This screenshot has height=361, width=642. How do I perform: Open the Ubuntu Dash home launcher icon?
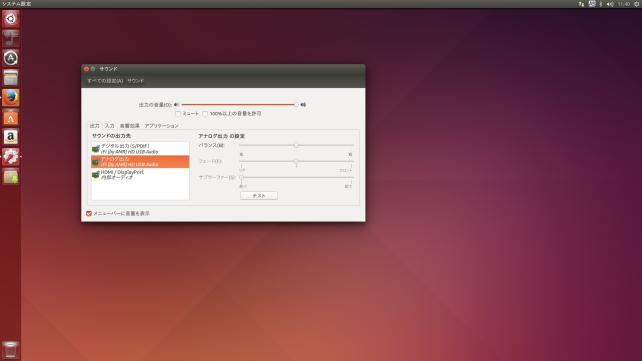tap(11, 18)
